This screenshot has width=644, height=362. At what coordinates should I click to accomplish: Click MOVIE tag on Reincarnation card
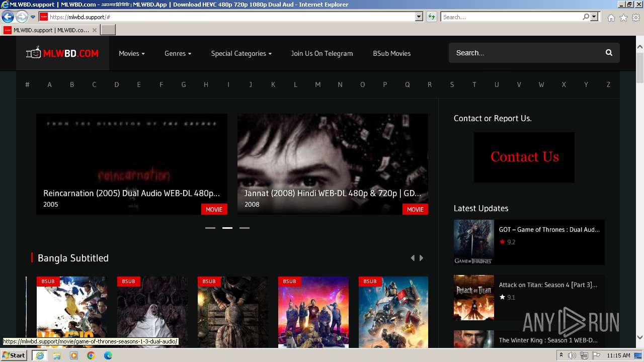point(214,209)
